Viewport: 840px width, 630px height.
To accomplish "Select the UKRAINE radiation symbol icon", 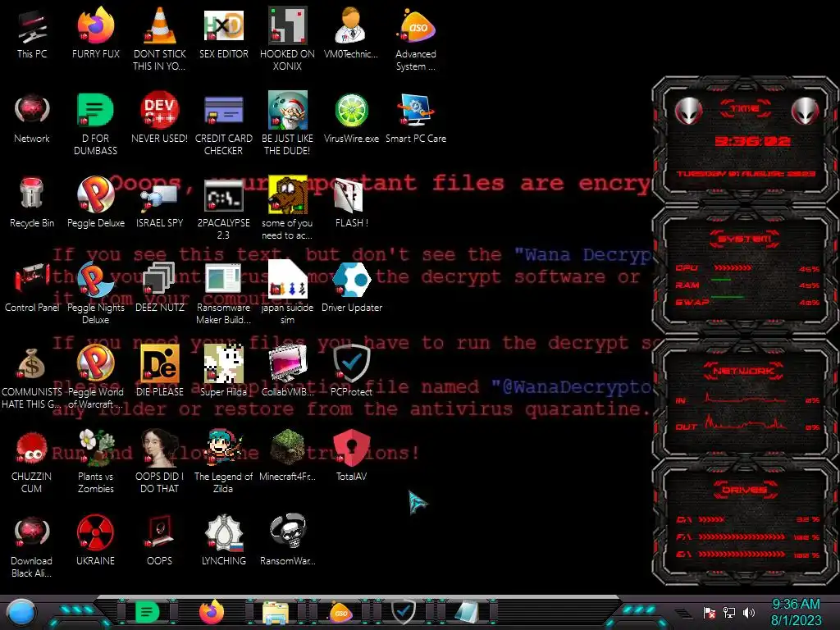I will click(95, 540).
